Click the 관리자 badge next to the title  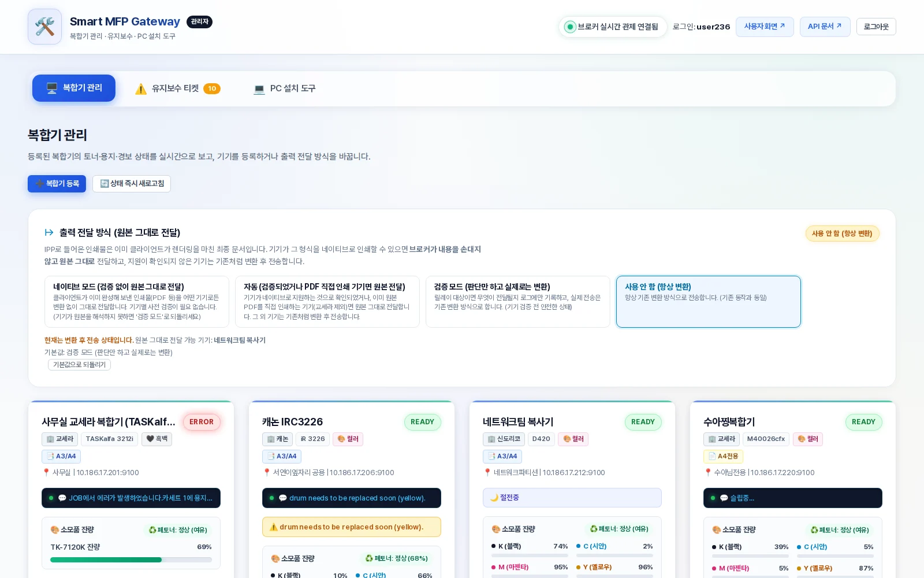[199, 22]
